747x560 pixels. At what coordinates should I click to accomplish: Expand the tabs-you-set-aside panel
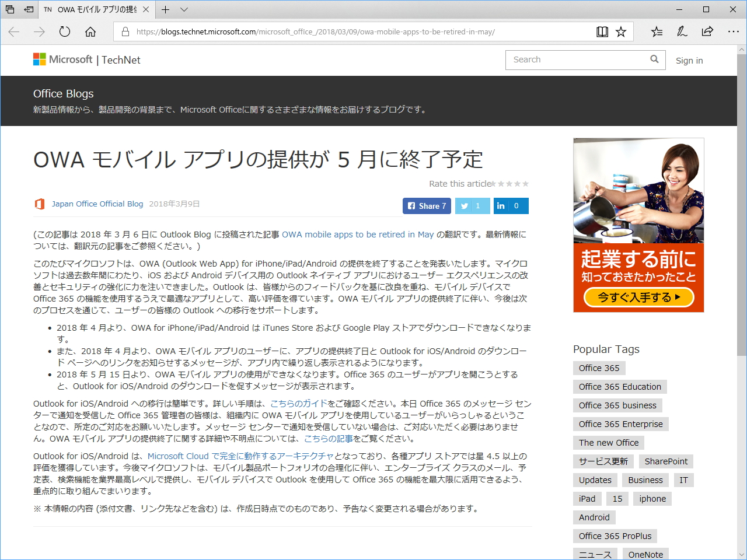[x=29, y=9]
